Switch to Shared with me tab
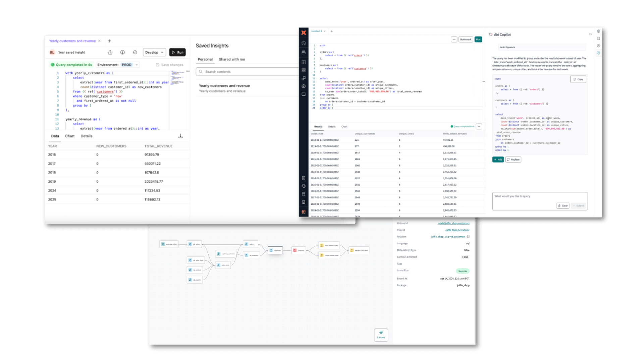 click(232, 59)
